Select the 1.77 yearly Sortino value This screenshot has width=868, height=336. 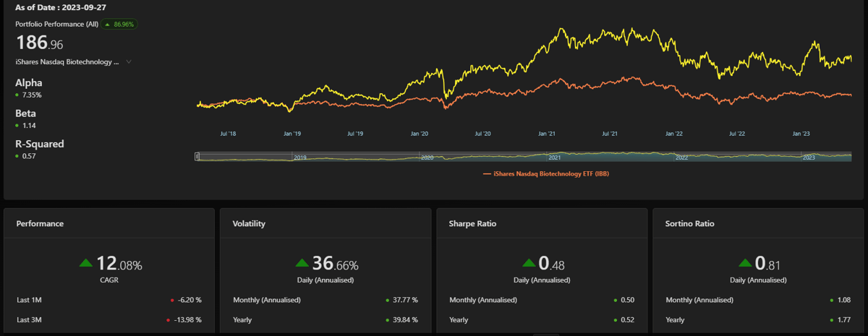tap(843, 319)
